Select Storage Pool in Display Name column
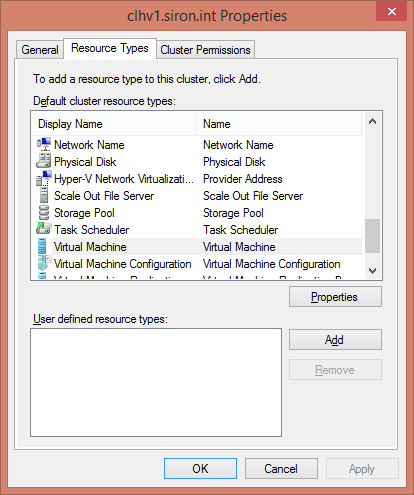414x495 pixels. [x=84, y=213]
